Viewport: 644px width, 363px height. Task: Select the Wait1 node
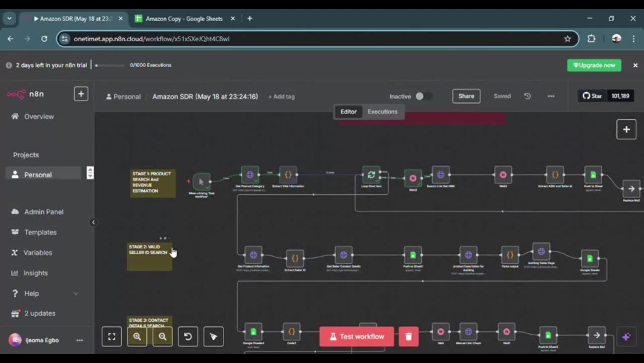click(506, 331)
